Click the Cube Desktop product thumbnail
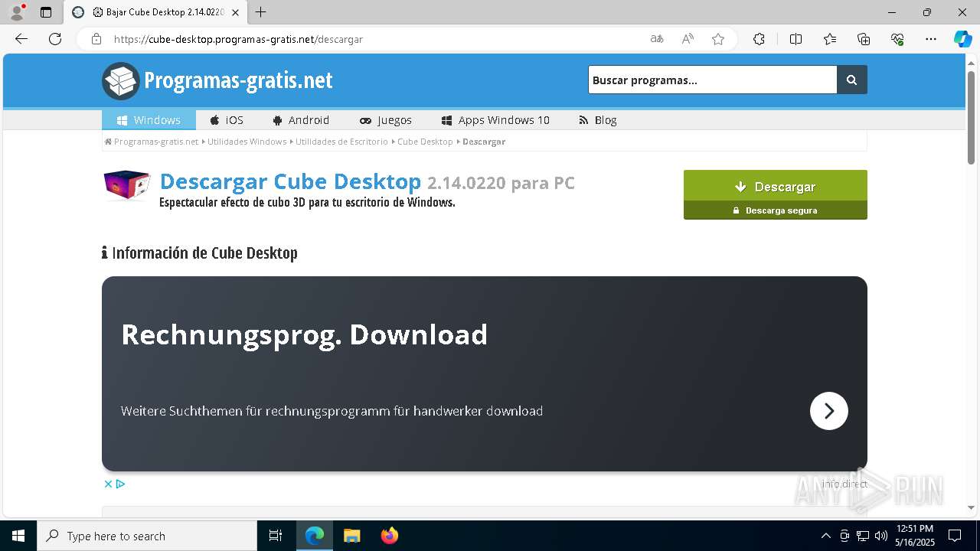This screenshot has height=551, width=980. point(127,185)
